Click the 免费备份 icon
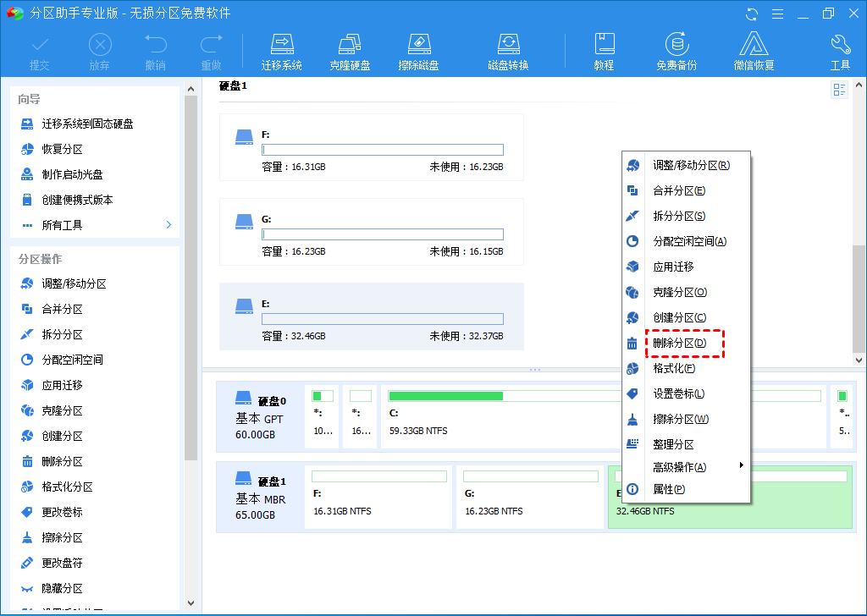867x616 pixels. click(x=676, y=52)
